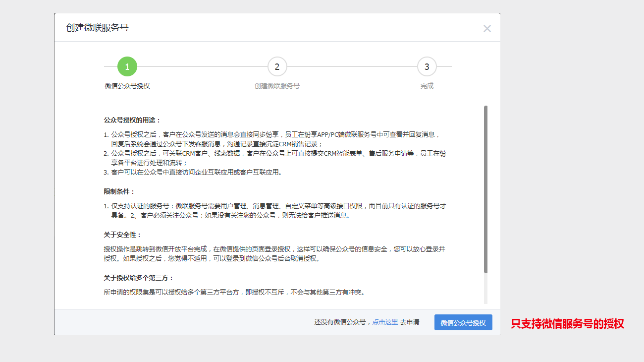The height and width of the screenshot is (362, 644).
Task: Click the 公众号授权的用途 heading
Action: (x=132, y=120)
